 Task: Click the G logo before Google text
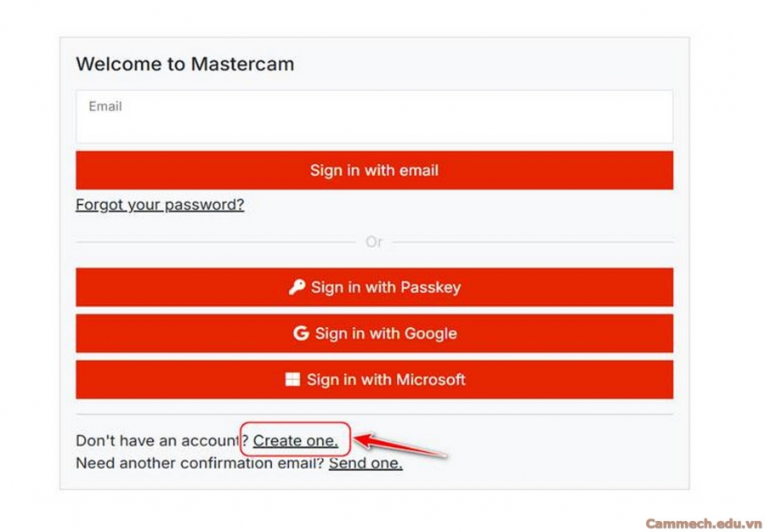coord(302,333)
